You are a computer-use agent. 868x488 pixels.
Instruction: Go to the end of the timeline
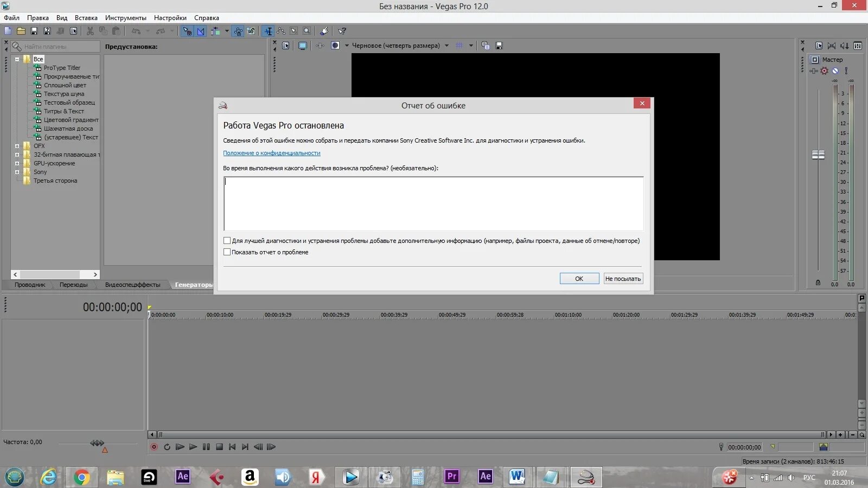click(x=245, y=447)
